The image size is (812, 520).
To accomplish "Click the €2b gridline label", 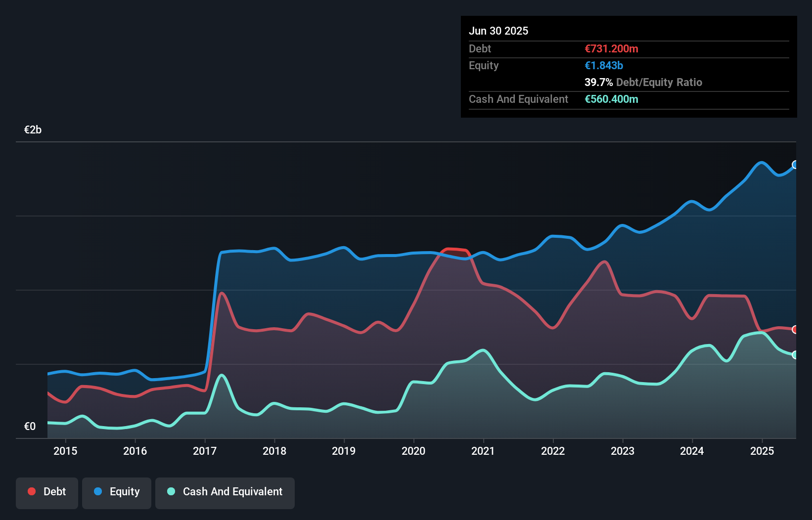I will click(33, 129).
